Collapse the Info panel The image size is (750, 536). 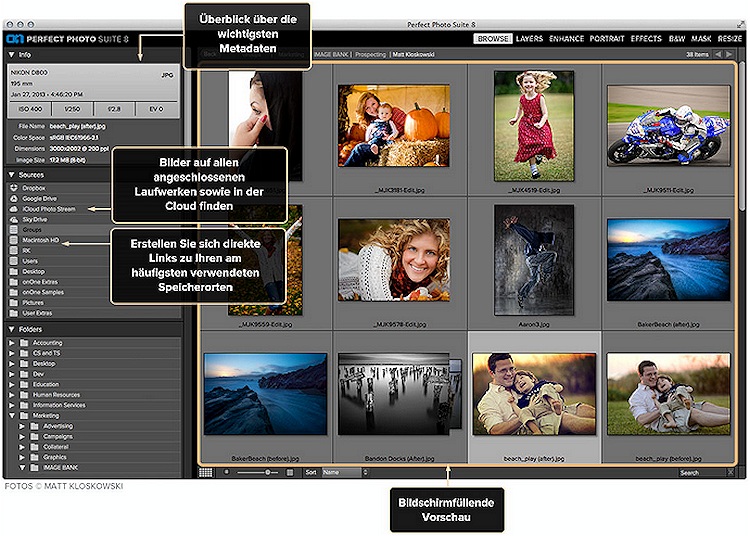11,54
